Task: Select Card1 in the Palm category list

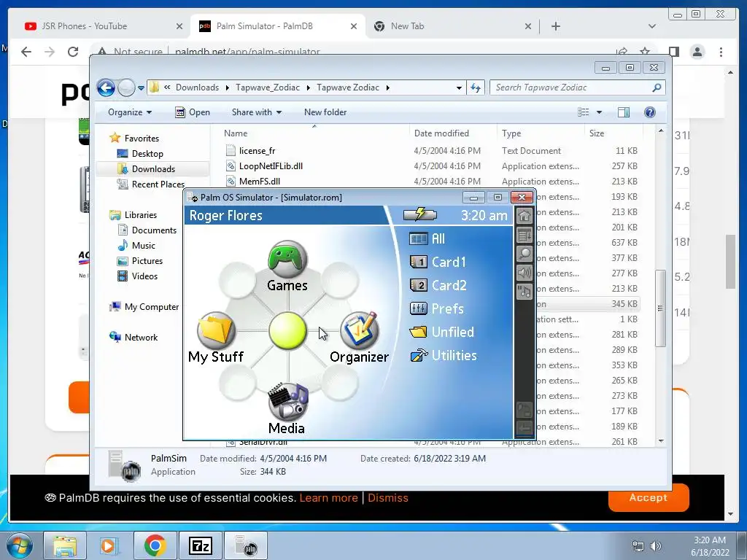Action: [x=438, y=262]
